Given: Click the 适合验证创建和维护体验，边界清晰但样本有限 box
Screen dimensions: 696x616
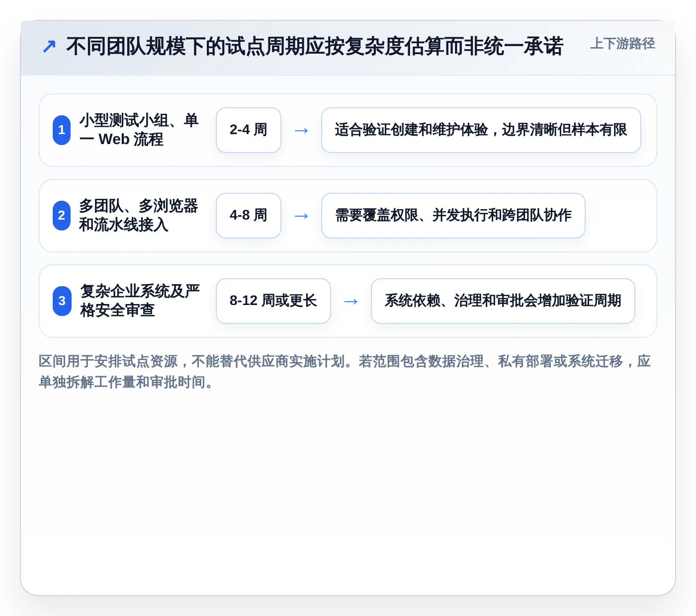Looking at the screenshot, I should point(481,130).
